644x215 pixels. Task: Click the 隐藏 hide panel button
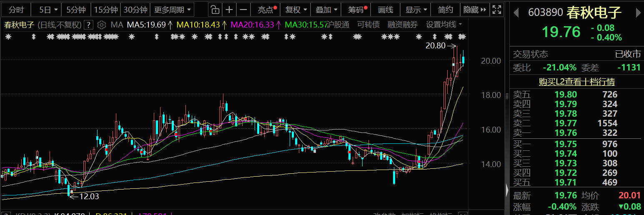pos(474,10)
